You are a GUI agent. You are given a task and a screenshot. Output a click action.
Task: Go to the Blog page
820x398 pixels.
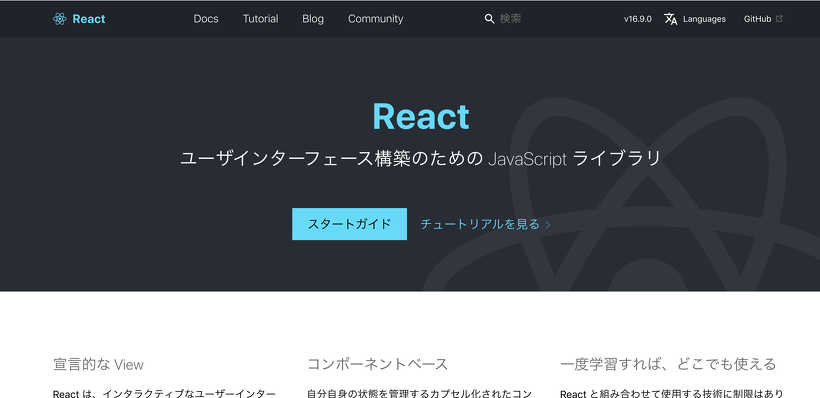click(313, 19)
